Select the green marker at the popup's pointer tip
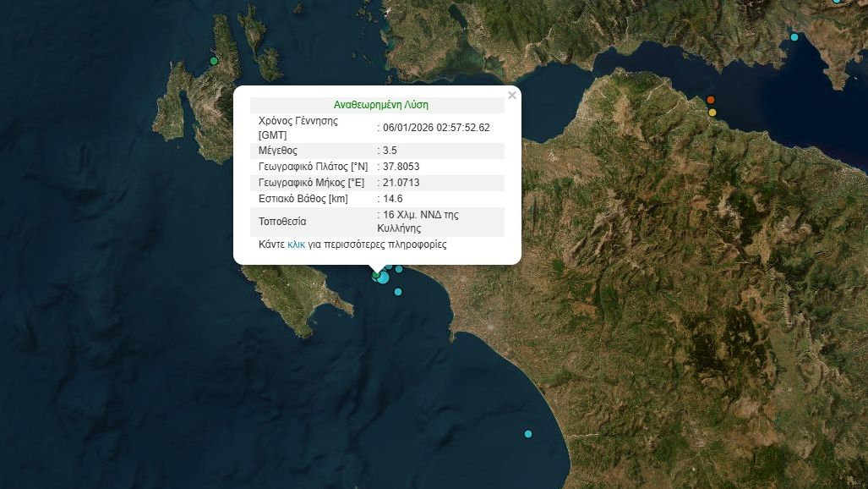This screenshot has width=868, height=489. pos(375,274)
